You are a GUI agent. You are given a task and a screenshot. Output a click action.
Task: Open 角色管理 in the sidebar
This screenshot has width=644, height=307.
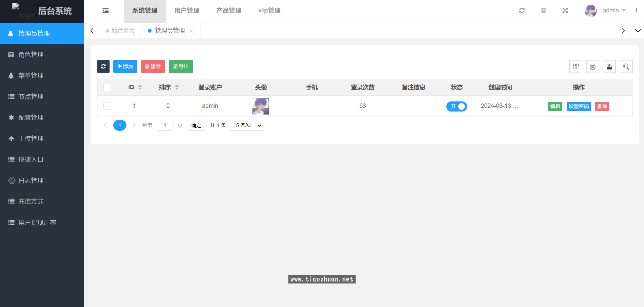coord(42,54)
